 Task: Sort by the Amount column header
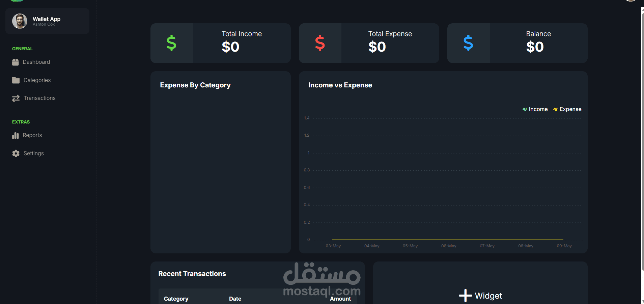[340, 299]
